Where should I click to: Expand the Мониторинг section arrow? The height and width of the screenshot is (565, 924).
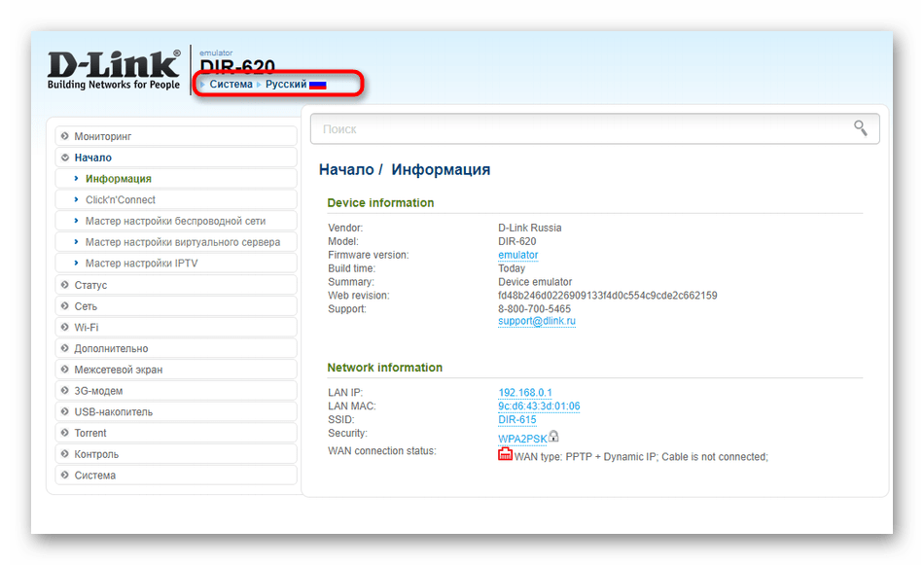(65, 136)
